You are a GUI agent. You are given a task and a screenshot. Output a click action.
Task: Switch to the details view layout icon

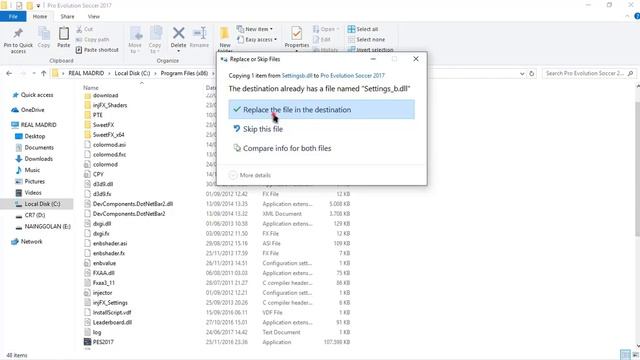[625, 355]
